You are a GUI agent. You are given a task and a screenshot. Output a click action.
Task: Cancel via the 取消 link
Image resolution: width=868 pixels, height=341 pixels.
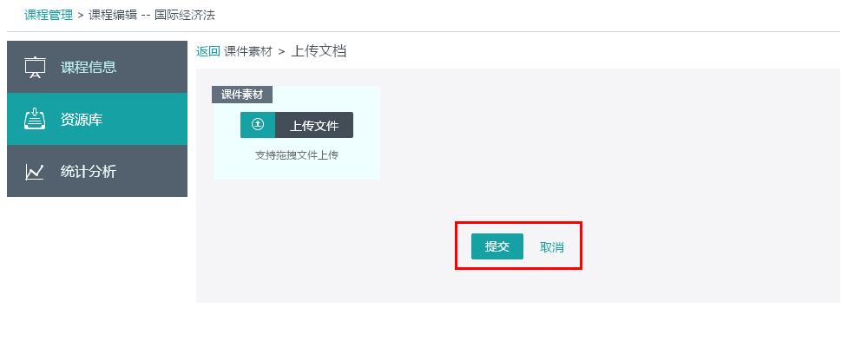click(551, 247)
